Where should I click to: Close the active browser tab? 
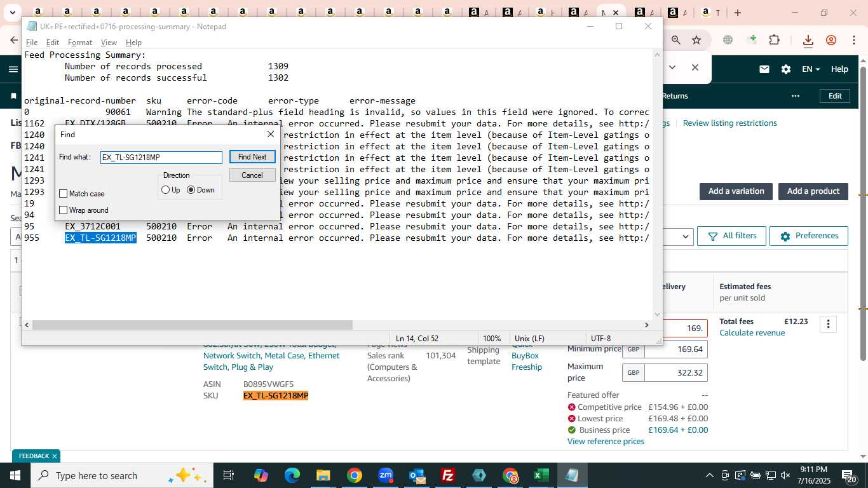coord(615,13)
